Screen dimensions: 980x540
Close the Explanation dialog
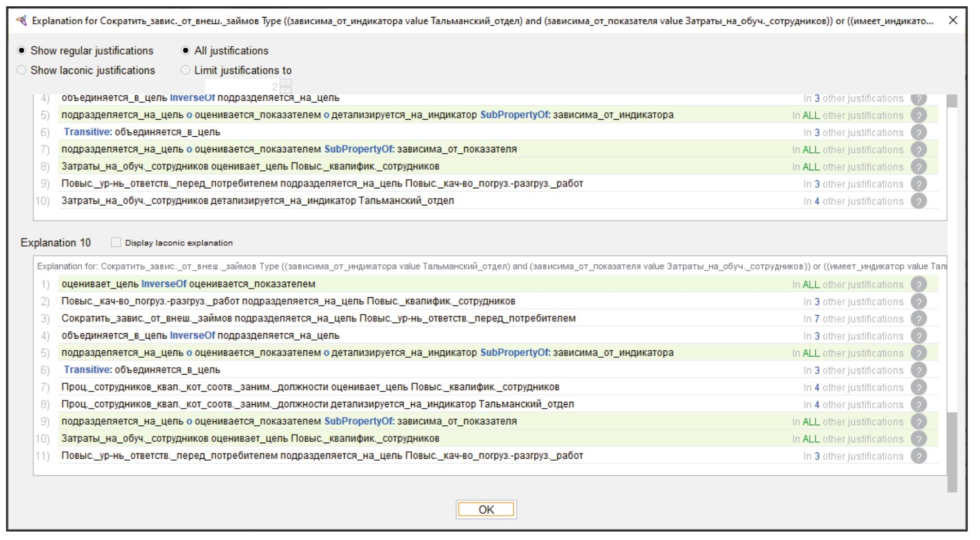click(x=953, y=20)
